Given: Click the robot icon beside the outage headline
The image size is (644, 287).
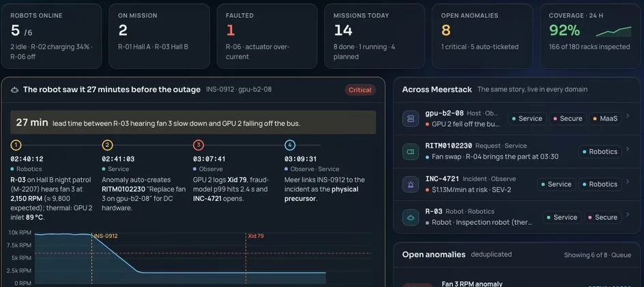Looking at the screenshot, I should [x=14, y=90].
